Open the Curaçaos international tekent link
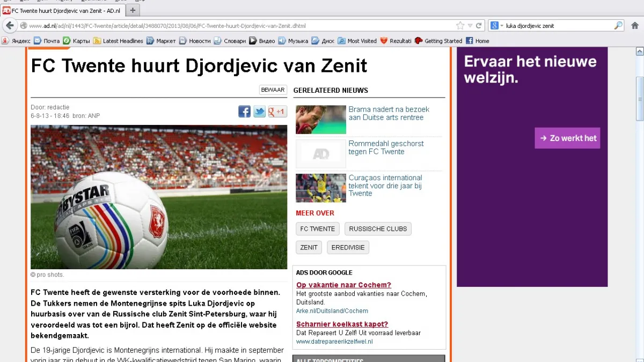The width and height of the screenshot is (644, 362). (x=385, y=186)
